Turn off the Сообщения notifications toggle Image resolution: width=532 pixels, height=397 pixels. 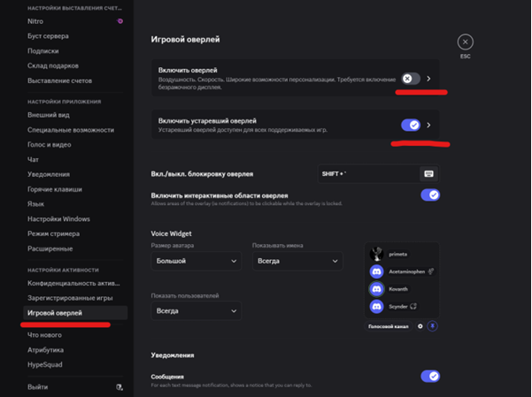429,377
